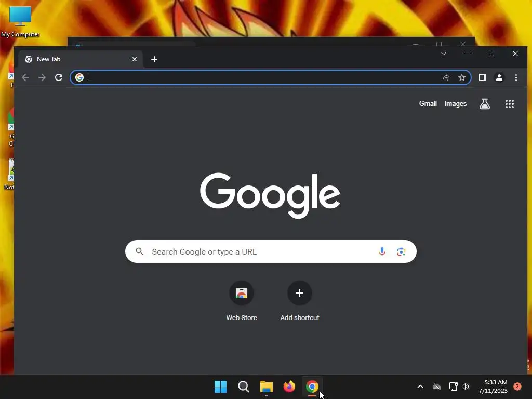Select My Computer desktop icon
Viewport: 532px width, 399px height.
[x=20, y=22]
